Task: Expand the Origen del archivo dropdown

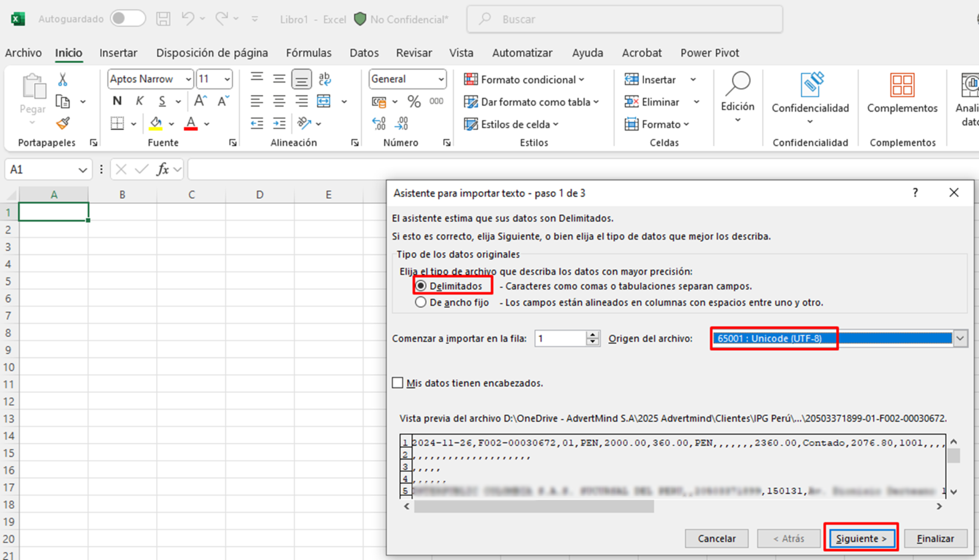Action: tap(960, 338)
